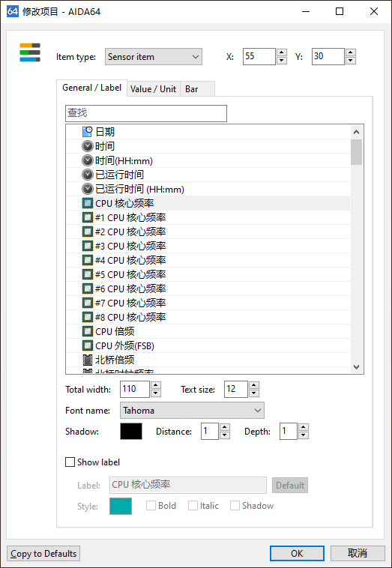Screen dimensions: 392x568
Task: Click the clock icon for 已运行时间
Action: pyautogui.click(x=87, y=175)
